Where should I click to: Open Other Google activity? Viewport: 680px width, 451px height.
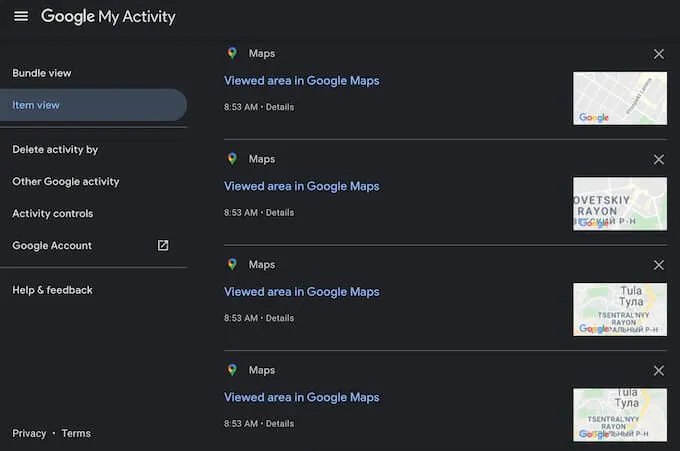[65, 181]
